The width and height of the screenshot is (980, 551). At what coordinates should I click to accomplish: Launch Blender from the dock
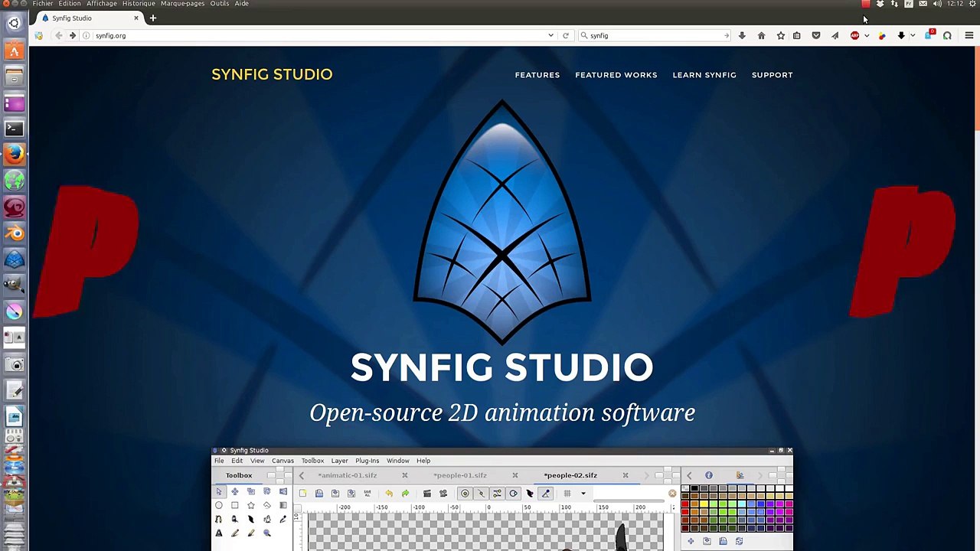point(14,233)
